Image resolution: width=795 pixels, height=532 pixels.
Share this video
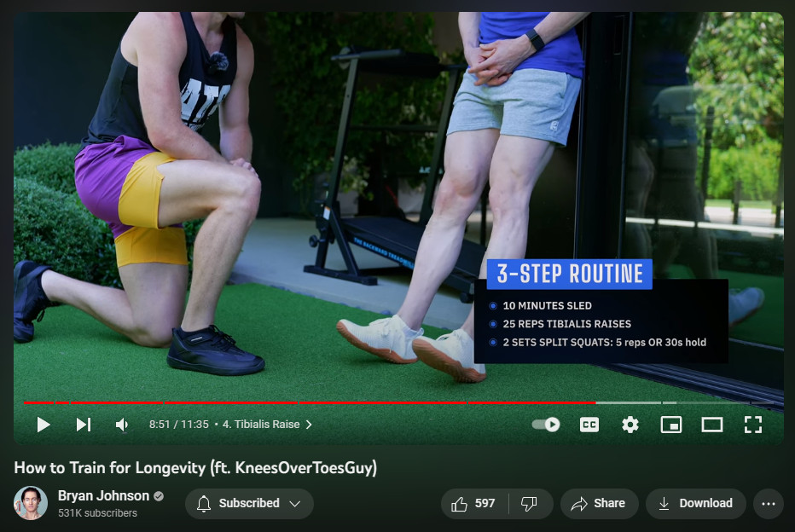599,504
